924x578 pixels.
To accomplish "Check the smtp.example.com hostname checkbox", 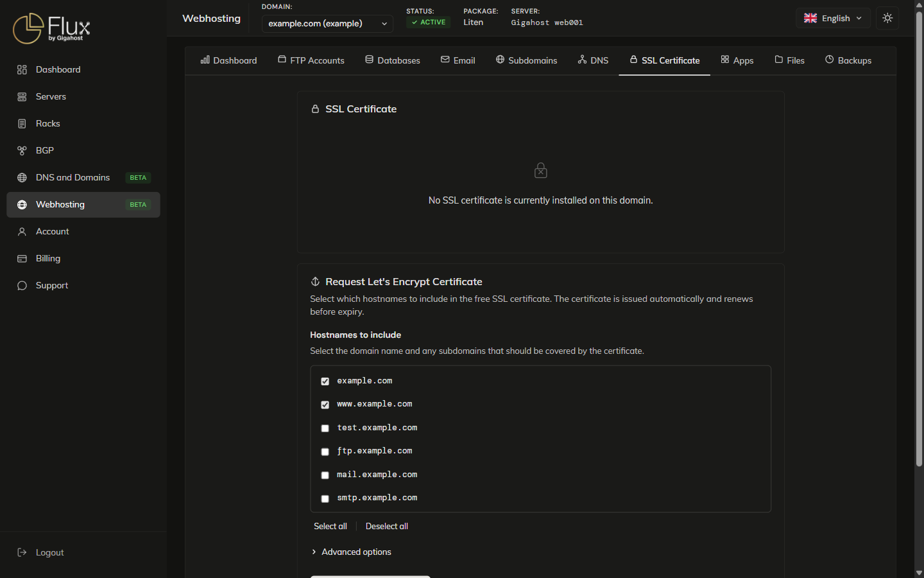I will (x=325, y=498).
